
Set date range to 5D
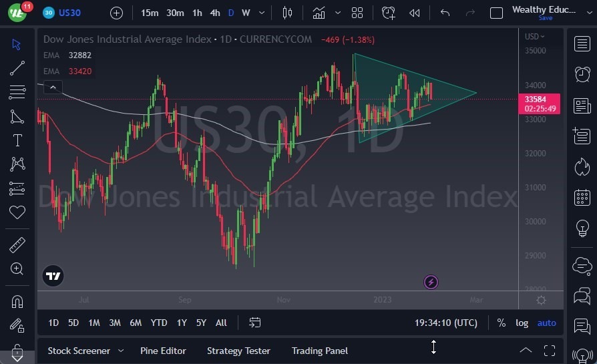(x=73, y=323)
